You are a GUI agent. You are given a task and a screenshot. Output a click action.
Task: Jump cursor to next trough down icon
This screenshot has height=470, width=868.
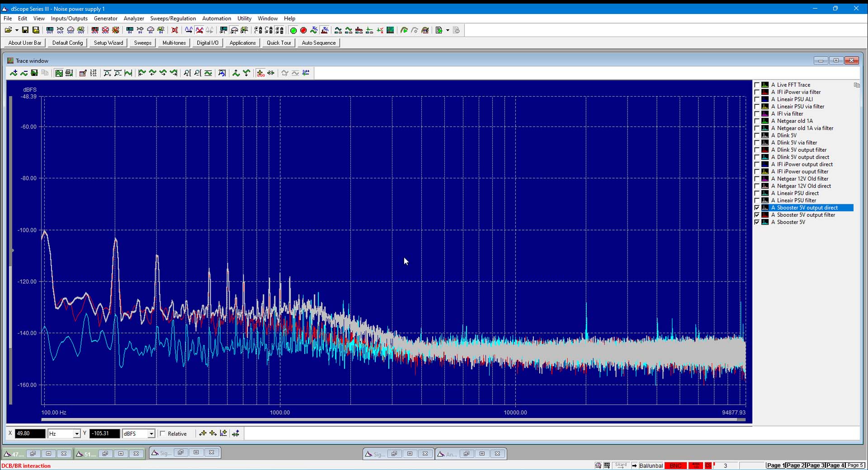tap(246, 73)
